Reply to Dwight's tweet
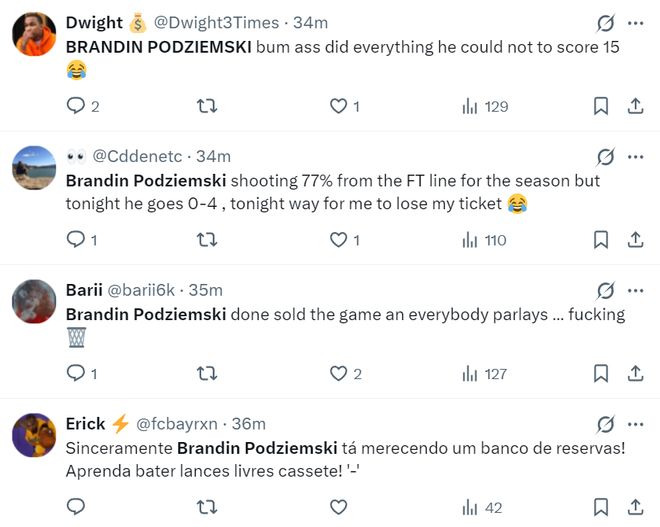660x527 pixels. pos(76,106)
